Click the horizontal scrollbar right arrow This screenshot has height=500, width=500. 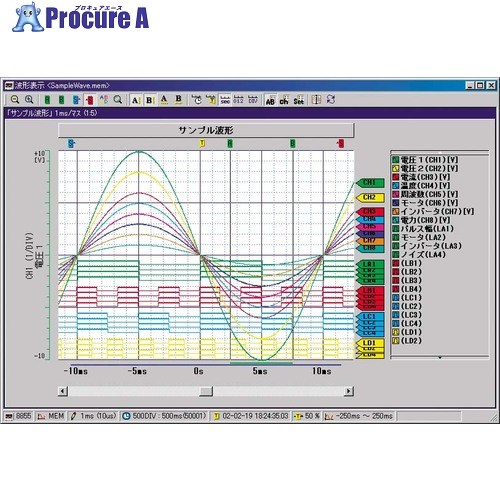(348, 391)
